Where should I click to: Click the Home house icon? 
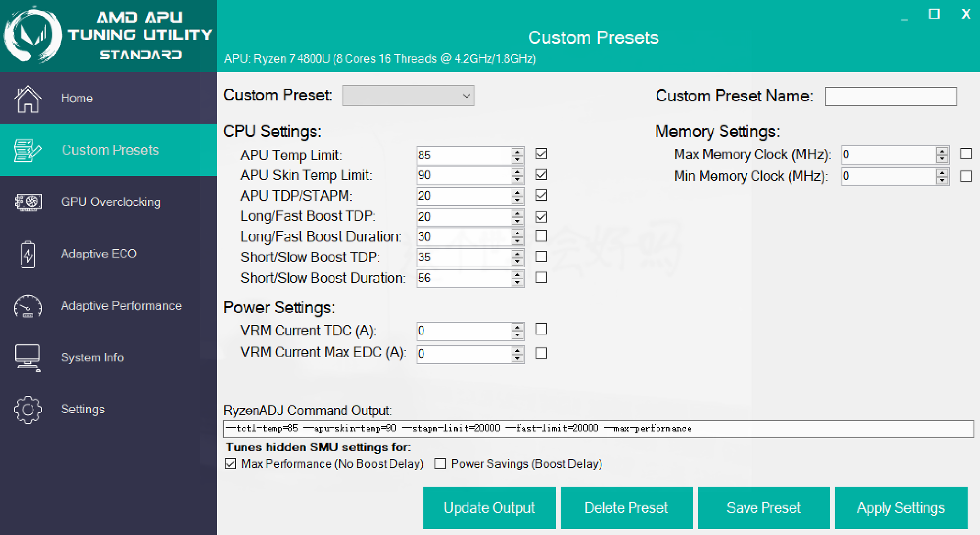pos(28,99)
